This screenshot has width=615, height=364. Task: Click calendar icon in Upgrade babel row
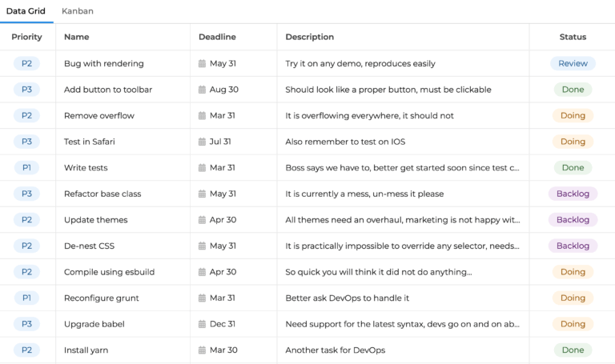tap(202, 324)
